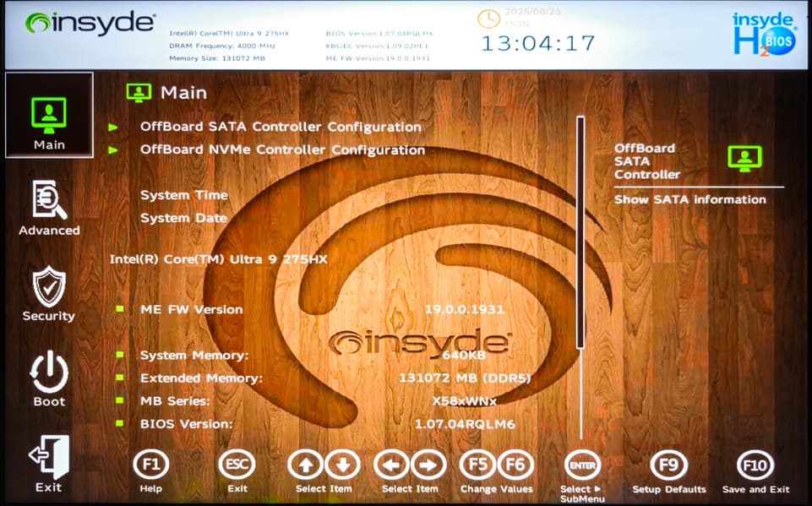Switch to the Advanced tab label
Viewport: 812px width, 506px height.
49,231
